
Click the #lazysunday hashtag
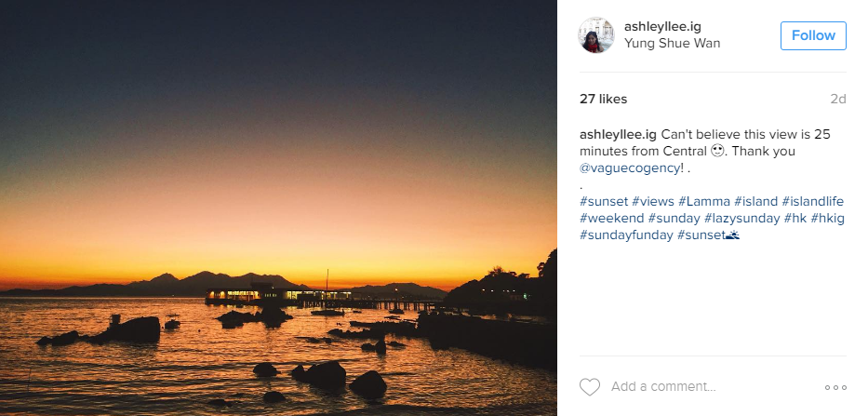pos(741,218)
